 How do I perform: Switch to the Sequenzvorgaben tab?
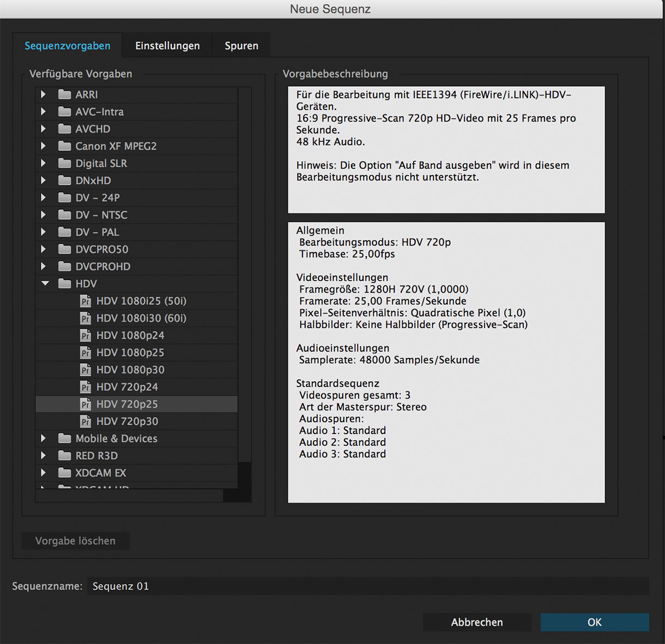pos(68,46)
